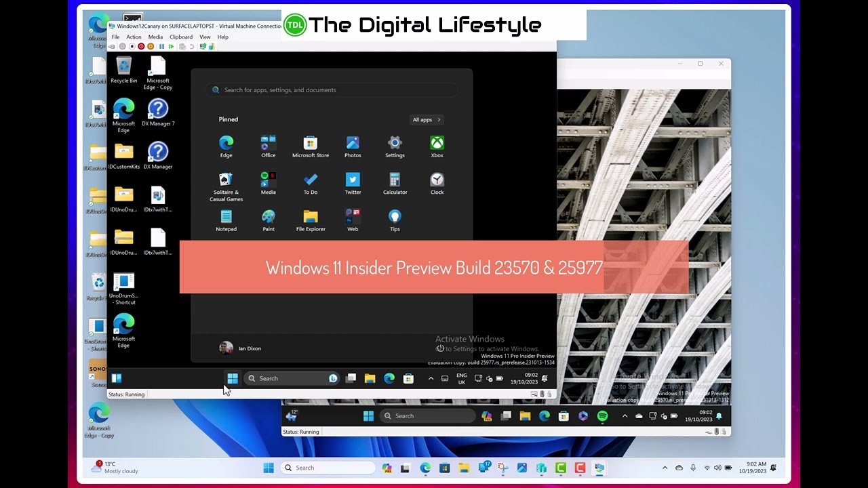Show hidden icons in the host system tray
This screenshot has height=488, width=868.
pos(665,468)
